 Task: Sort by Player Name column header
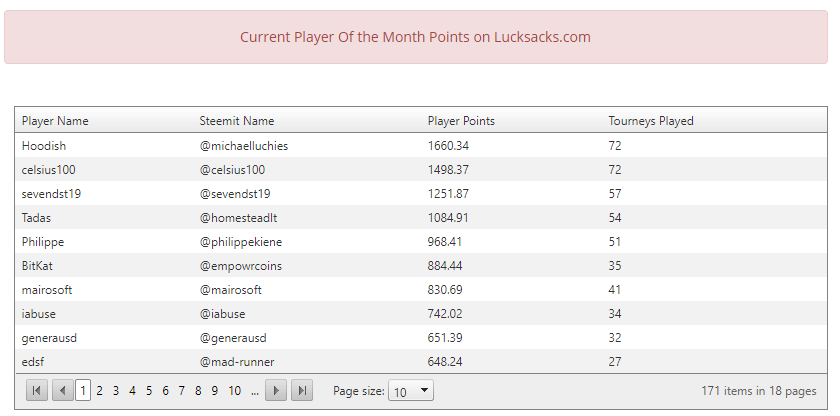point(55,121)
